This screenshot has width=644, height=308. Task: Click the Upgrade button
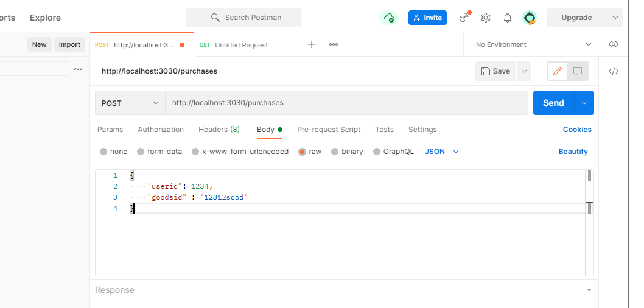[576, 18]
